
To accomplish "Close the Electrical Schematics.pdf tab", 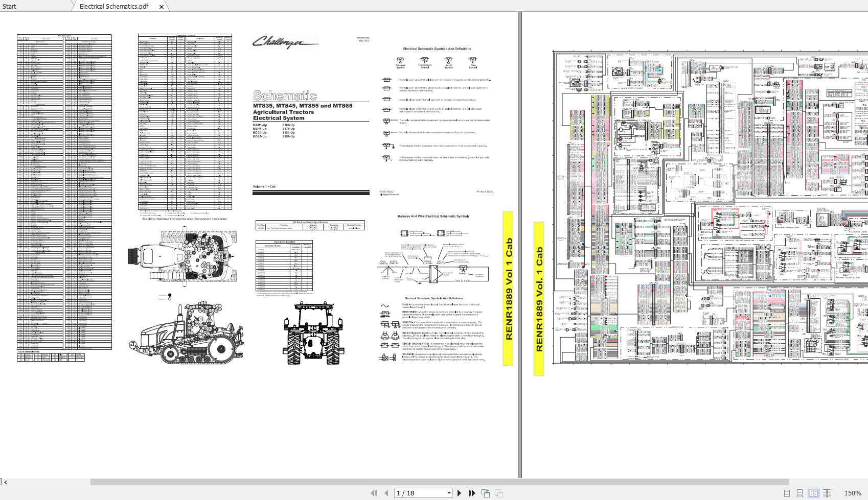I will point(162,7).
